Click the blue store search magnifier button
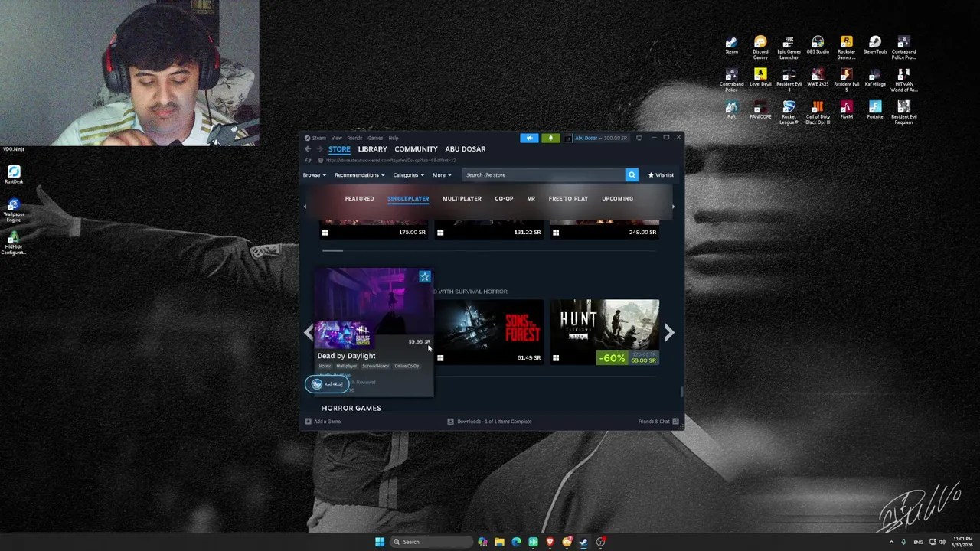Image resolution: width=980 pixels, height=551 pixels. click(x=632, y=175)
